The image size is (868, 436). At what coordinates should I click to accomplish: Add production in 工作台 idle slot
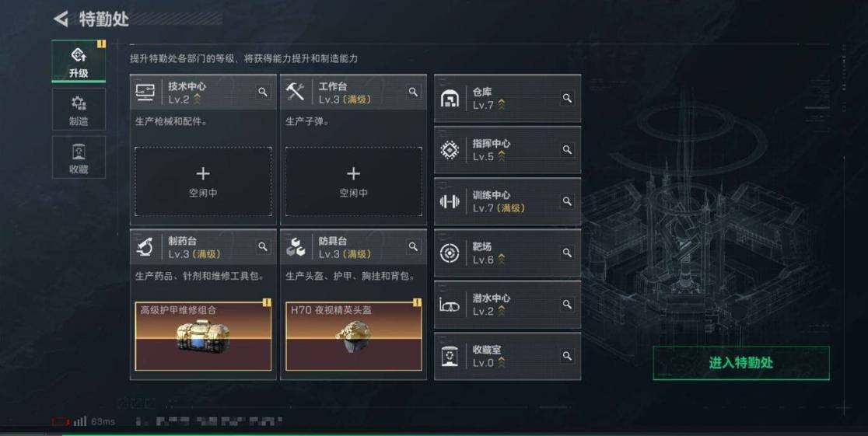[x=354, y=182]
